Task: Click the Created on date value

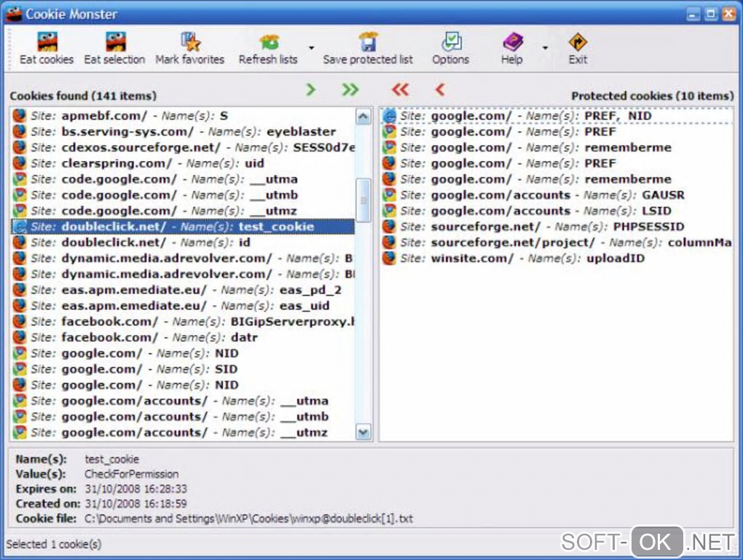Action: [x=136, y=504]
